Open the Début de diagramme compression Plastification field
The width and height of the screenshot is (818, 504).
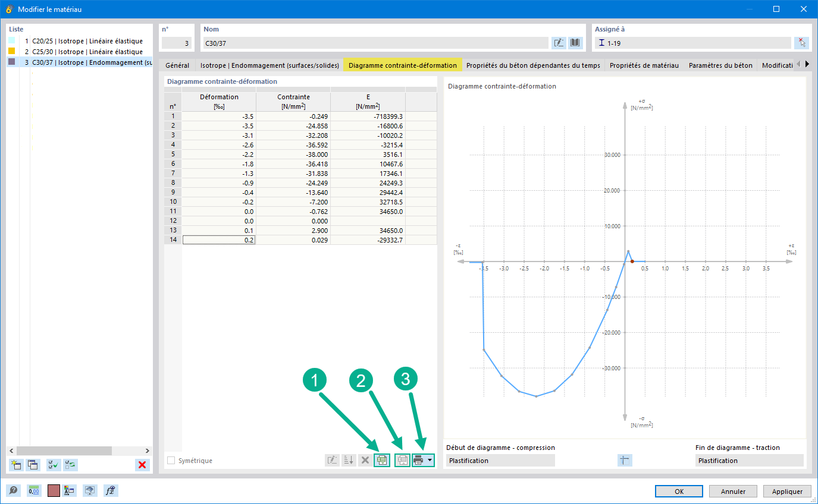500,461
